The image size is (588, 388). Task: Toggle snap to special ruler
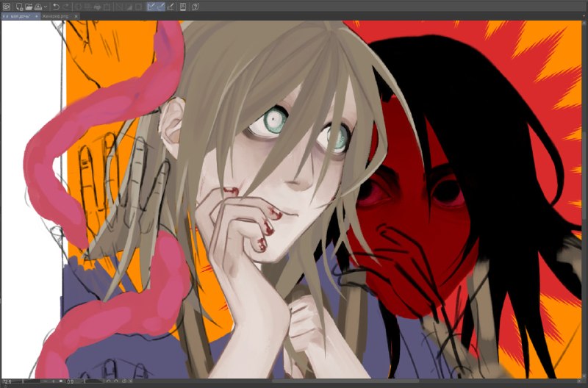click(160, 7)
